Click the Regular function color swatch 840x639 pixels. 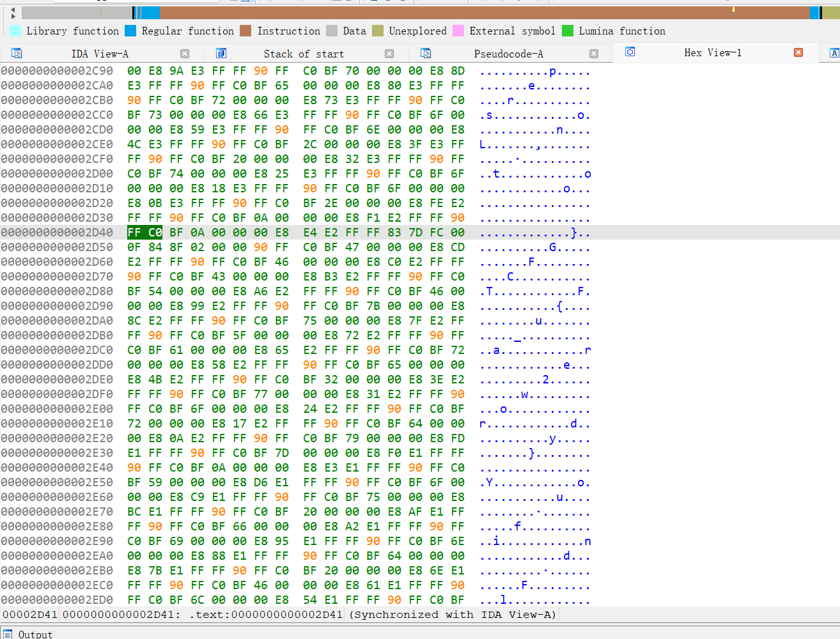(x=130, y=31)
